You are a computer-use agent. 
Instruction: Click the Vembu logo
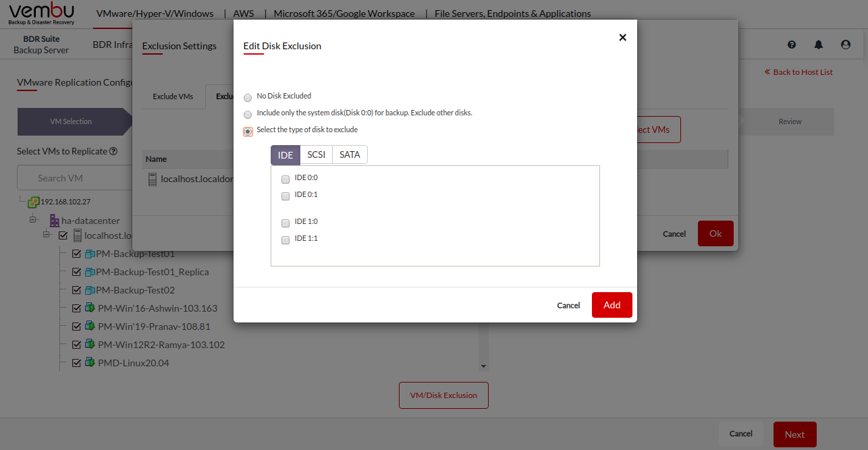pyautogui.click(x=42, y=13)
